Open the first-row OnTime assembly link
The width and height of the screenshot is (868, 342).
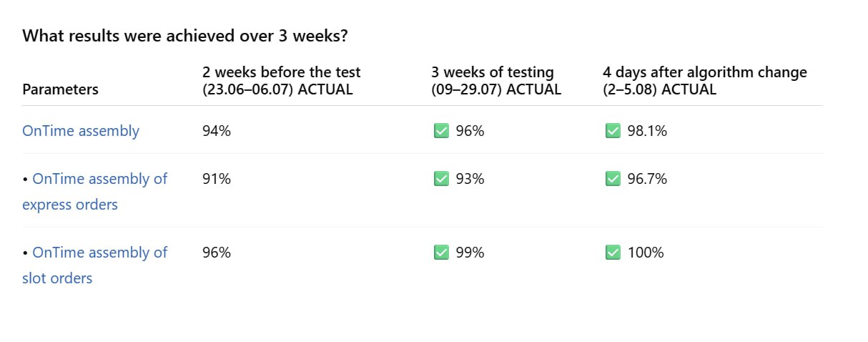81,131
